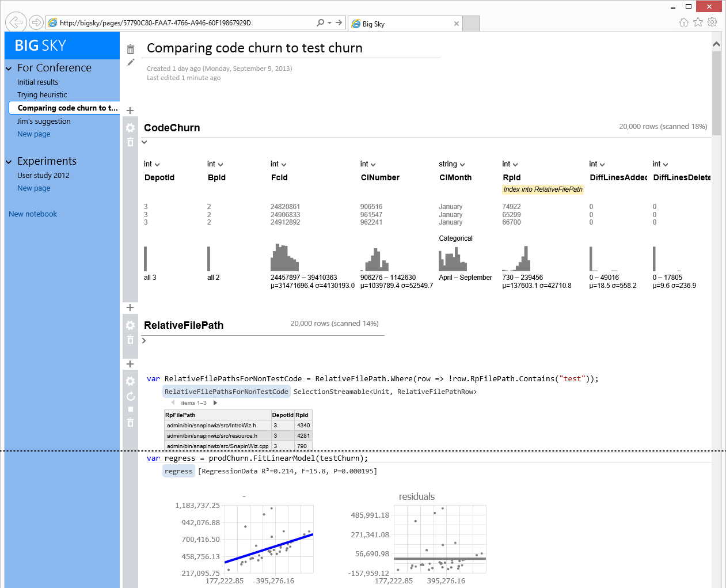Delete the RelativeFilePath cell with trash icon
This screenshot has height=588, width=726.
tap(131, 340)
